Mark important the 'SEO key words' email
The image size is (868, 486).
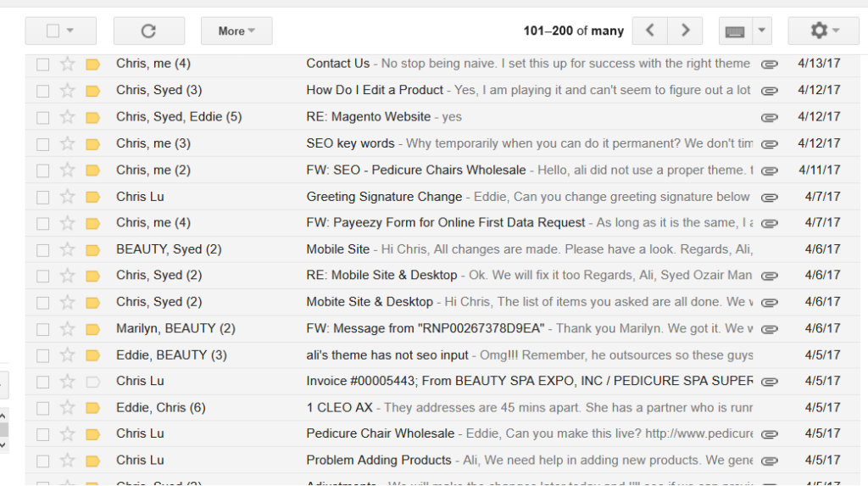(92, 143)
